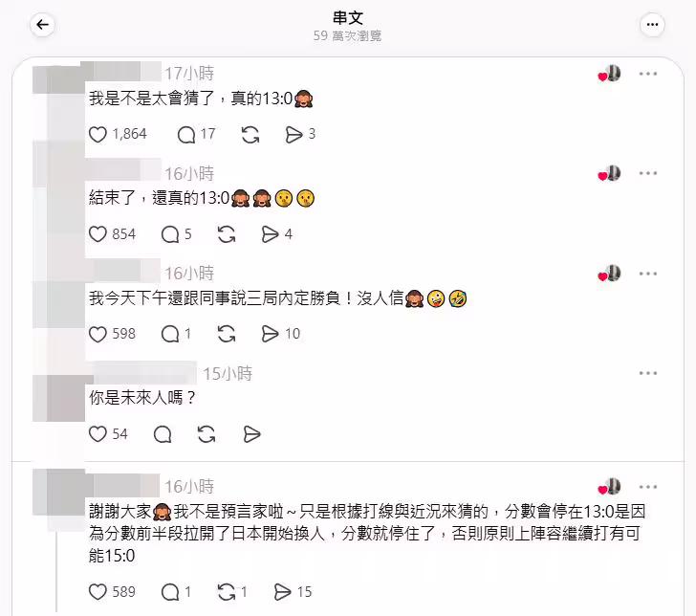
Task: Like the post with 598 likes
Action: point(98,334)
